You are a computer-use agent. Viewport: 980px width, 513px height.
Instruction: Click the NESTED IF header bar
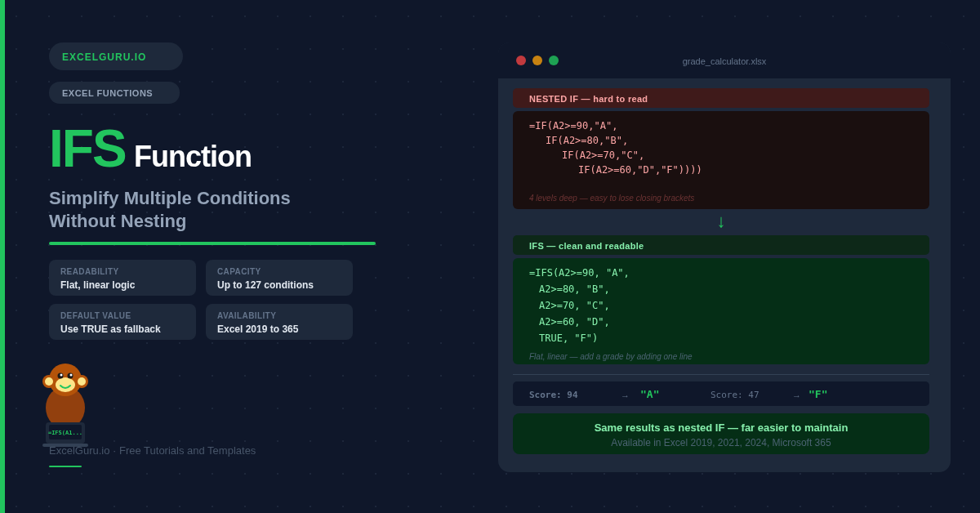(720, 99)
